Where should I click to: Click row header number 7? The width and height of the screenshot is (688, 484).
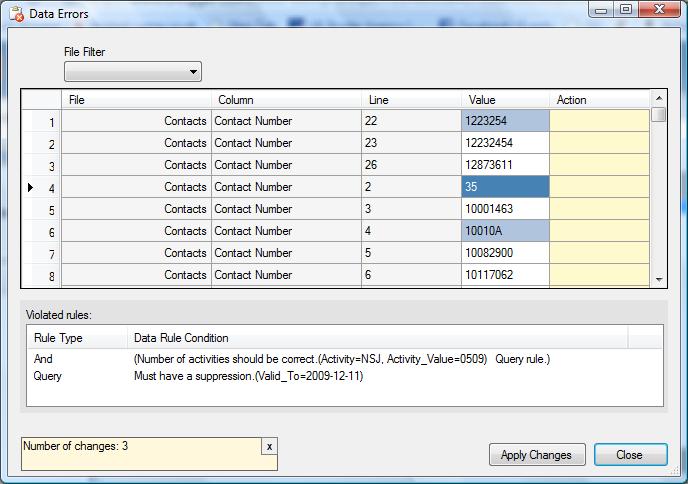click(x=42, y=253)
